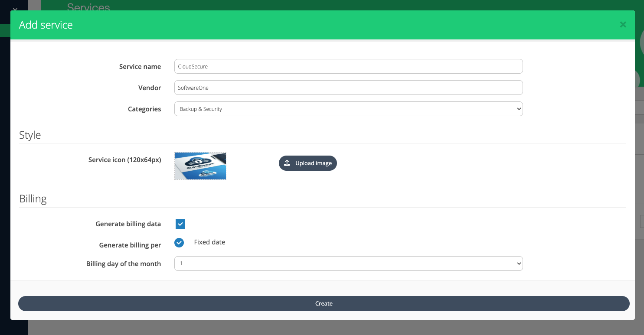Click the Generate billing data label
This screenshot has width=644, height=335.
point(128,224)
